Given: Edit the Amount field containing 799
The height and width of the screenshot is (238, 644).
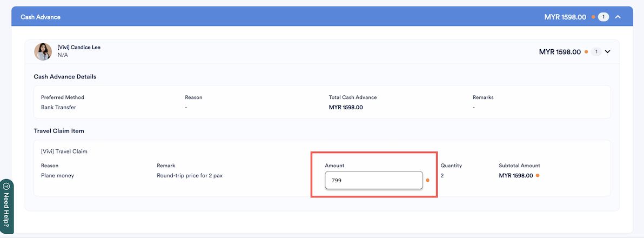Looking at the screenshot, I should click(374, 181).
